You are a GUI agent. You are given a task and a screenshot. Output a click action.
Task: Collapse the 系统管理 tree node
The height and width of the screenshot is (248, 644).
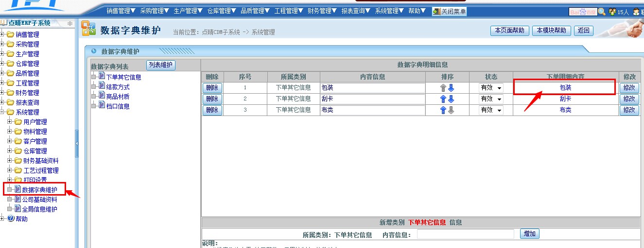[3, 112]
